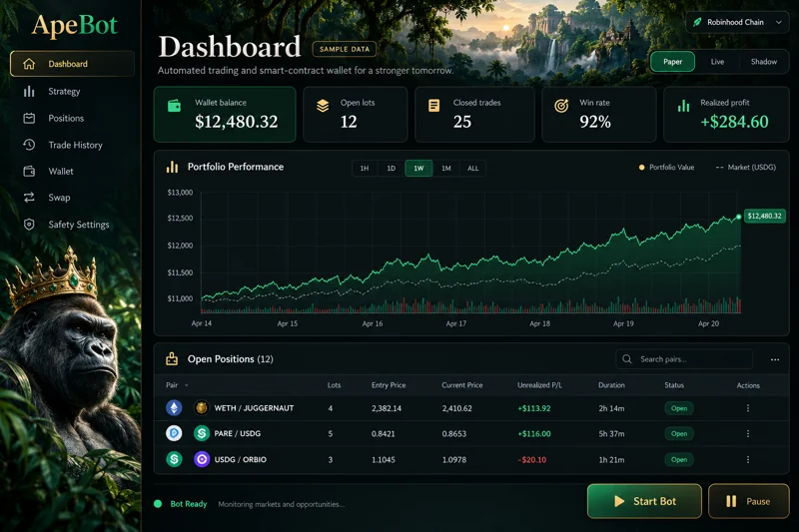Screen dimensions: 799x532
Task: Open actions menu for WETH / JUGGERNAUT row
Action: coord(747,408)
